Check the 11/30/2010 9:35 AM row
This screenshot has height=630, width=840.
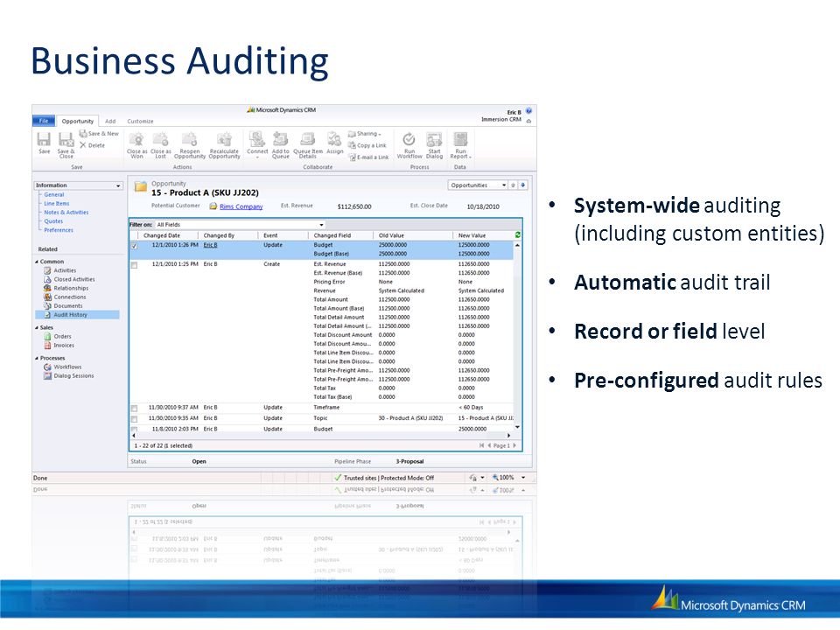click(135, 419)
